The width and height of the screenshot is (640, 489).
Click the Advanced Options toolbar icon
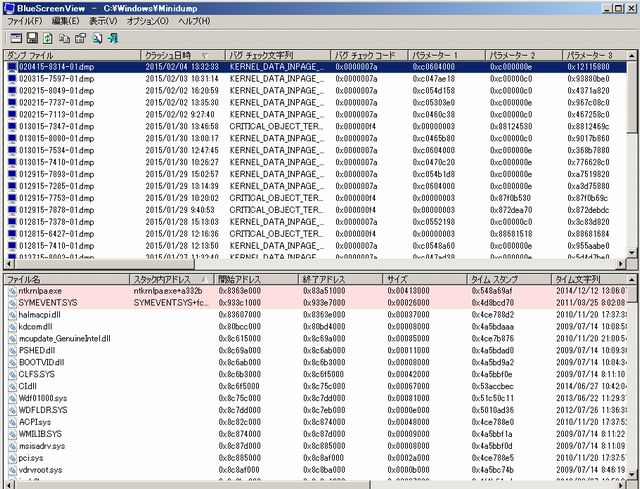point(16,38)
